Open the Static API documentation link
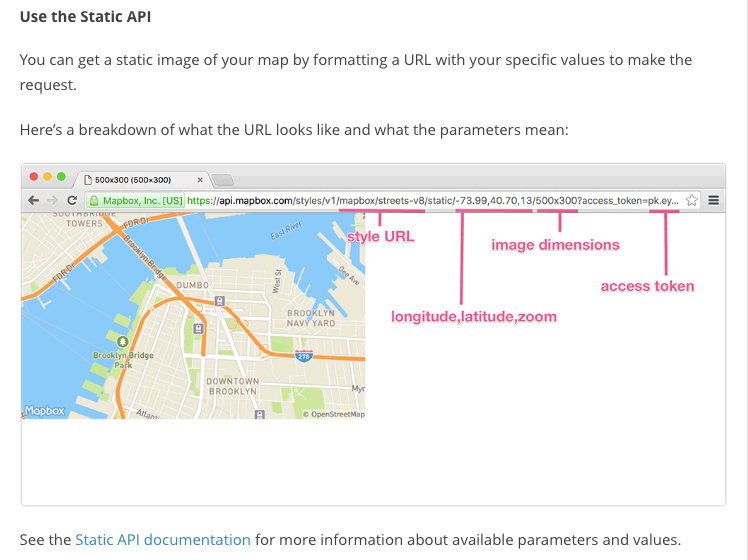748x560 pixels. click(x=163, y=539)
